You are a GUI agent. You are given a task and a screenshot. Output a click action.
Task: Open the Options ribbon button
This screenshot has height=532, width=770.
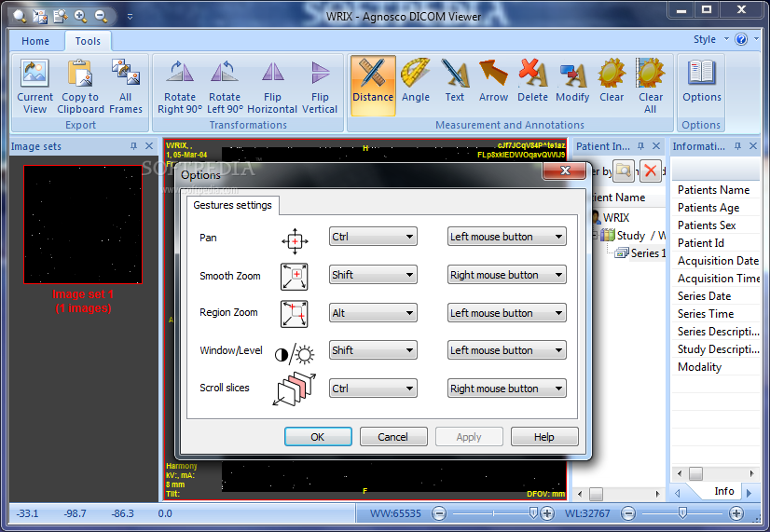(x=702, y=81)
